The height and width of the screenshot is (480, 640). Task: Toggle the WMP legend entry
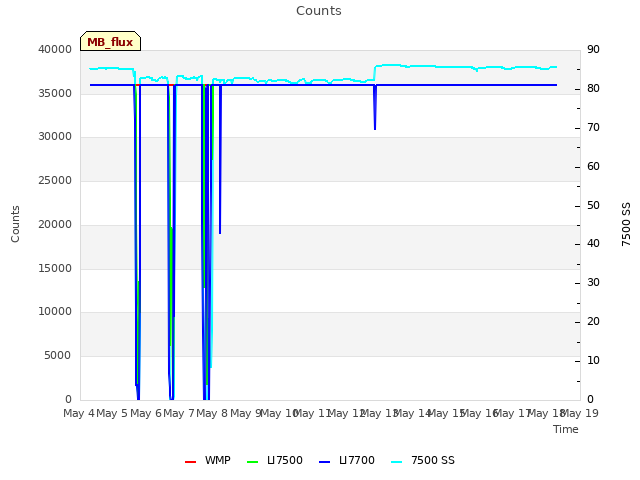[x=208, y=460]
